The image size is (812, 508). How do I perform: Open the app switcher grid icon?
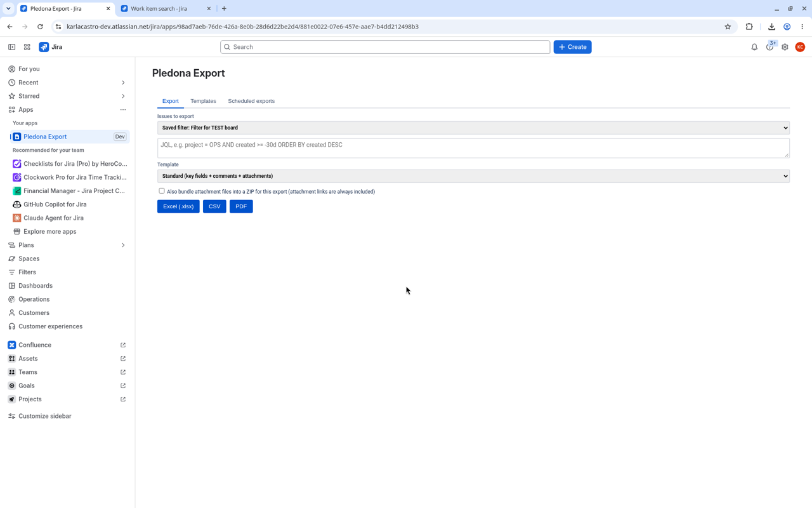(x=27, y=47)
